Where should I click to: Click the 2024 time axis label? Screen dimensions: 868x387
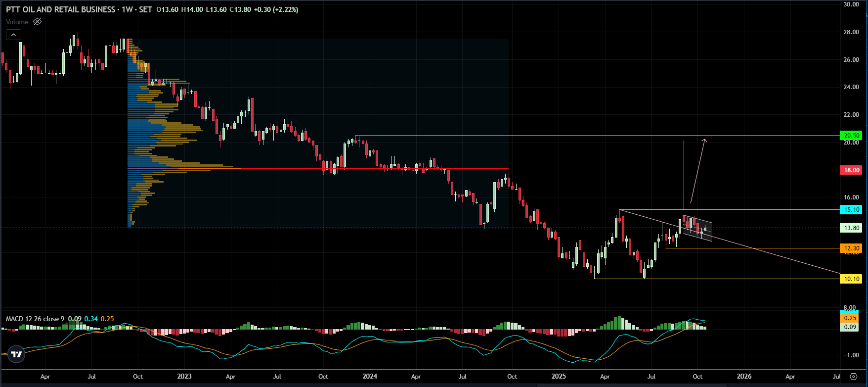[x=370, y=377]
